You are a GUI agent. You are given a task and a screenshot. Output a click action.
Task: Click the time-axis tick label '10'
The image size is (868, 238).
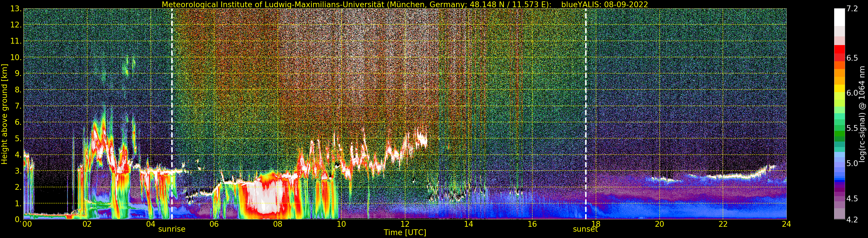[341, 224]
